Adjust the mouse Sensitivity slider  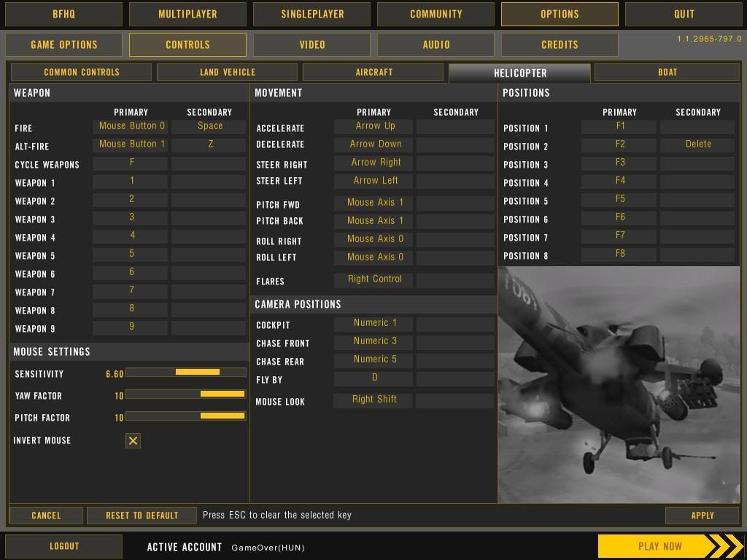tap(186, 373)
